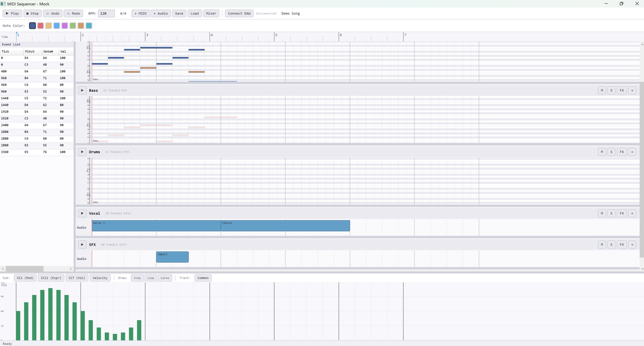Open FX for the SFX group
644x346 pixels.
click(x=621, y=245)
